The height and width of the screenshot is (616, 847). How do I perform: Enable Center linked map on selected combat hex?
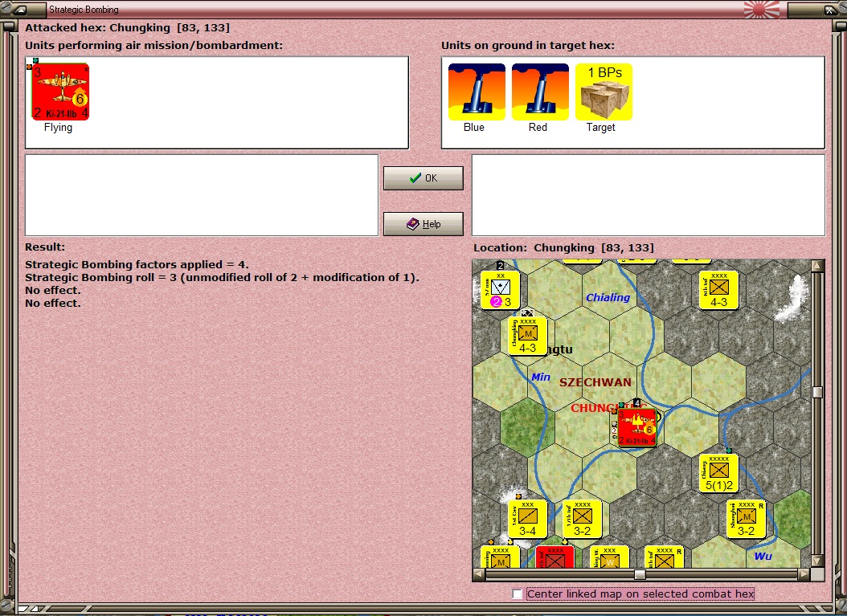pyautogui.click(x=518, y=594)
